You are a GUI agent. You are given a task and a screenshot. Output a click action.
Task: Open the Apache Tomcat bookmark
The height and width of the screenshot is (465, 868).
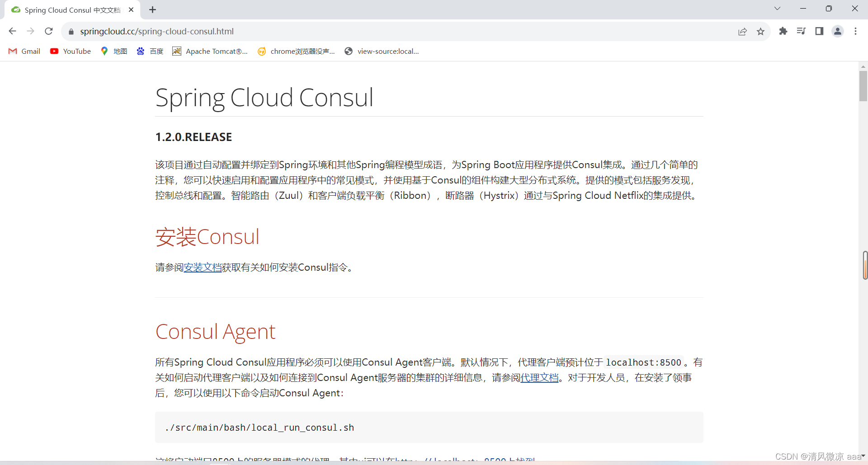pos(210,51)
